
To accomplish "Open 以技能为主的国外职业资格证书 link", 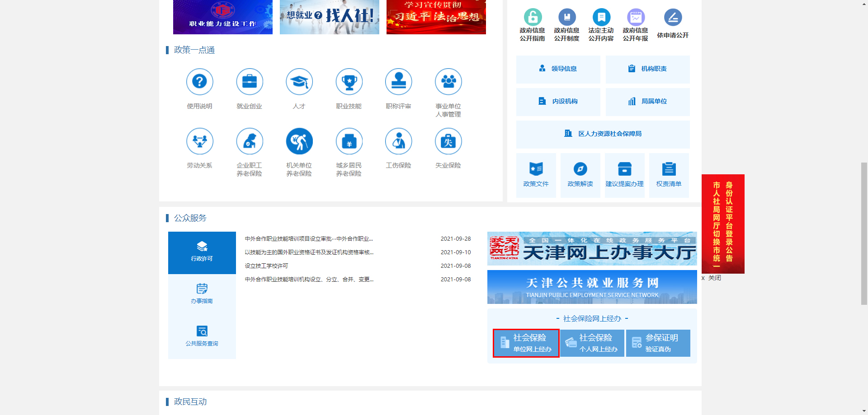I will coord(309,252).
